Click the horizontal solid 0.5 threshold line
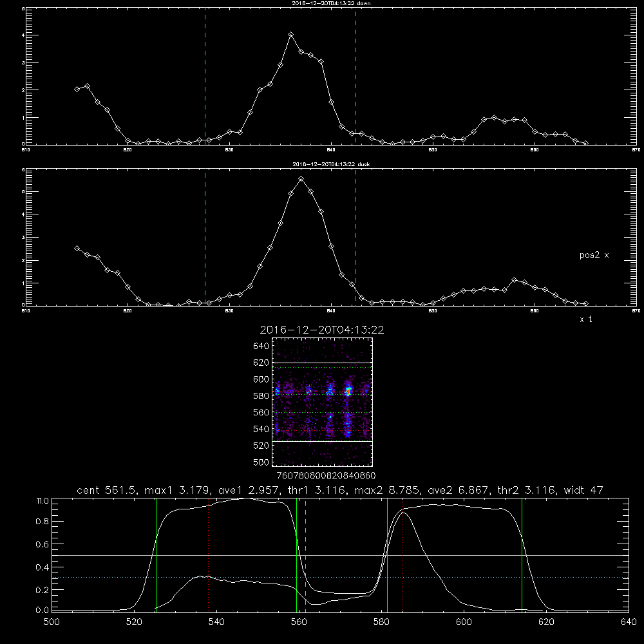Viewport: 644px width, 644px height. (340, 555)
